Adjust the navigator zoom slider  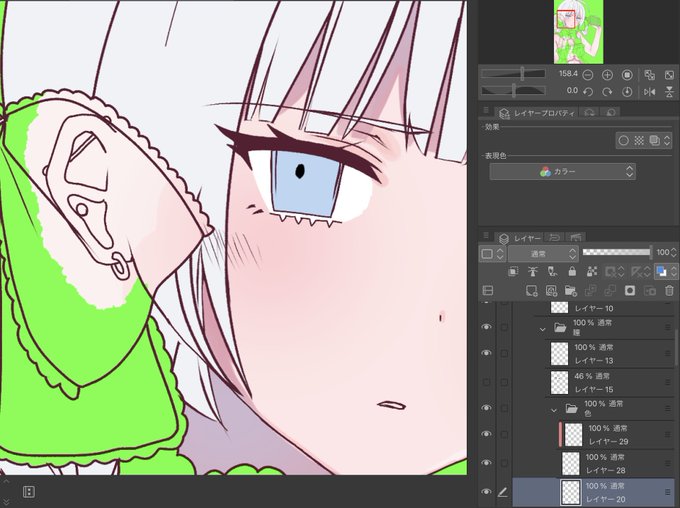pos(513,74)
